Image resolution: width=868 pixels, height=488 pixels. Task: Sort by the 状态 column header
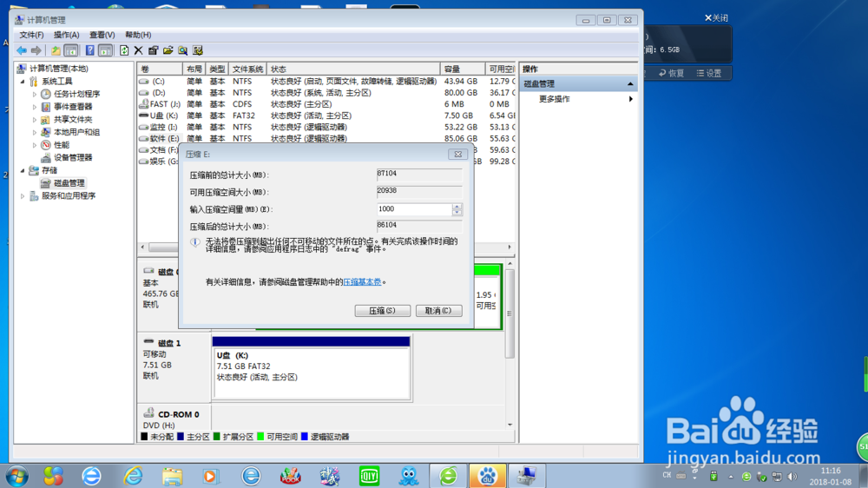click(353, 69)
